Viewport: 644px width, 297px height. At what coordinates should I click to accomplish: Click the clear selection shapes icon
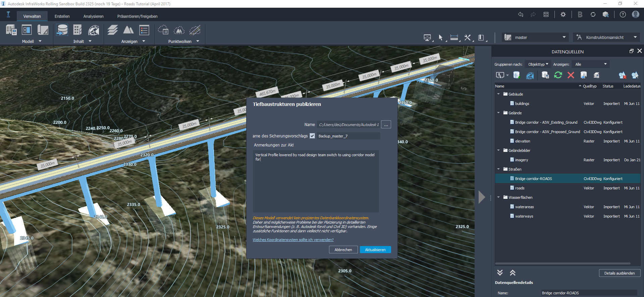coord(622,75)
